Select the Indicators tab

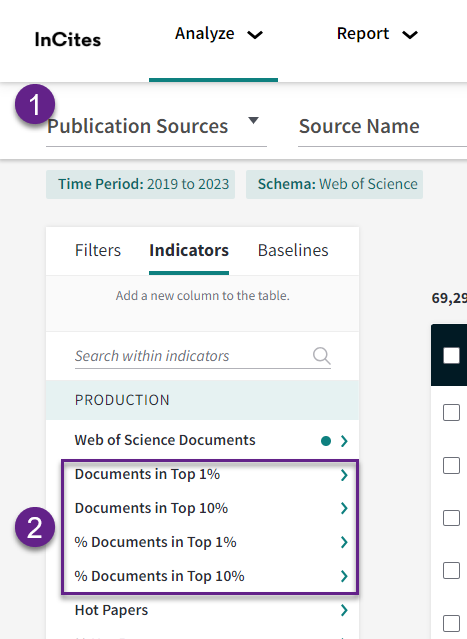[x=189, y=250]
